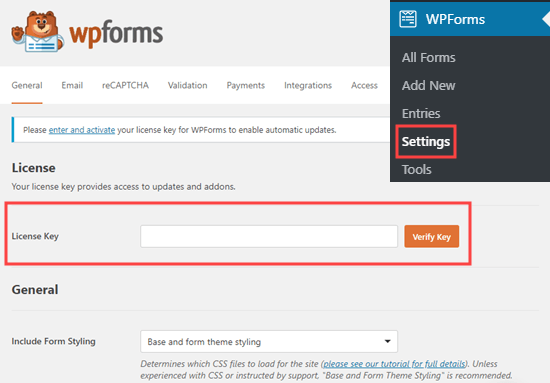Open Tools in the sidebar menu
This screenshot has height=383, width=550.
[417, 170]
